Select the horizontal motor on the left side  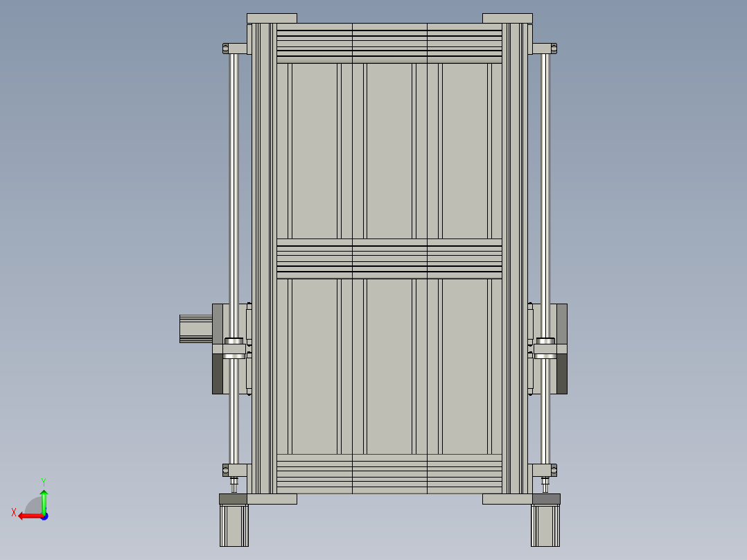pos(195,329)
